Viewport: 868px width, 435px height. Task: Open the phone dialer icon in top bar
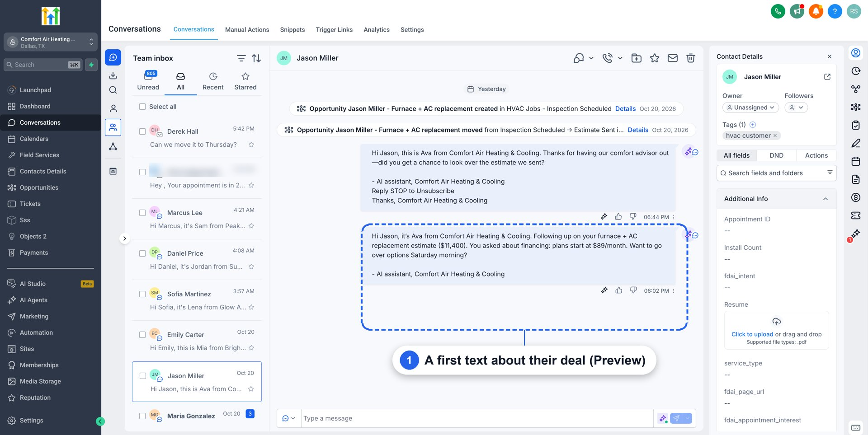(778, 11)
